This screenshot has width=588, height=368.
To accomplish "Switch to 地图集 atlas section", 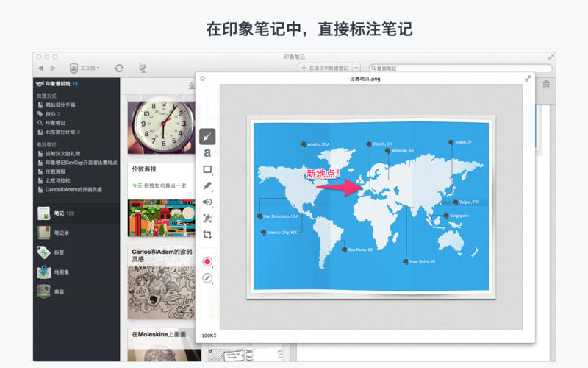I will (60, 272).
